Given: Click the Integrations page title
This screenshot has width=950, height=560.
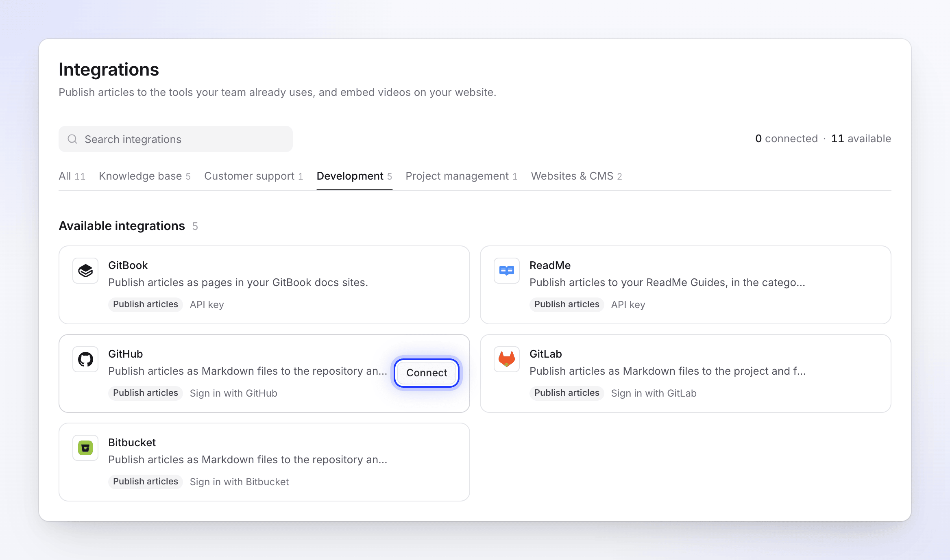Looking at the screenshot, I should pyautogui.click(x=109, y=69).
